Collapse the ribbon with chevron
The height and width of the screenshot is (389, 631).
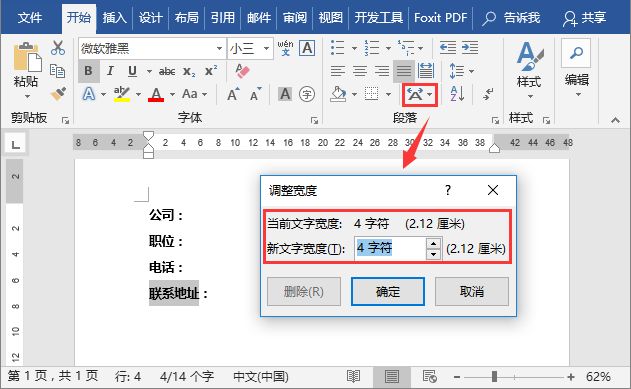click(615, 120)
